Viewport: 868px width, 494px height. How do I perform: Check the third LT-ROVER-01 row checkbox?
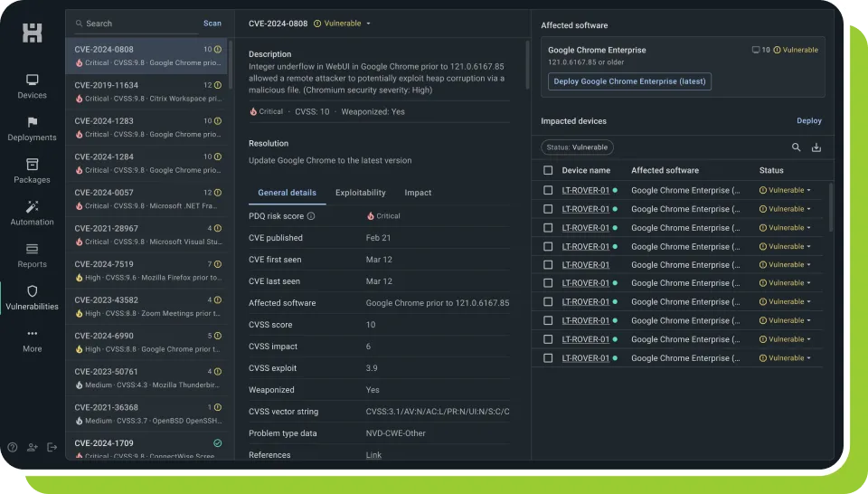point(548,228)
